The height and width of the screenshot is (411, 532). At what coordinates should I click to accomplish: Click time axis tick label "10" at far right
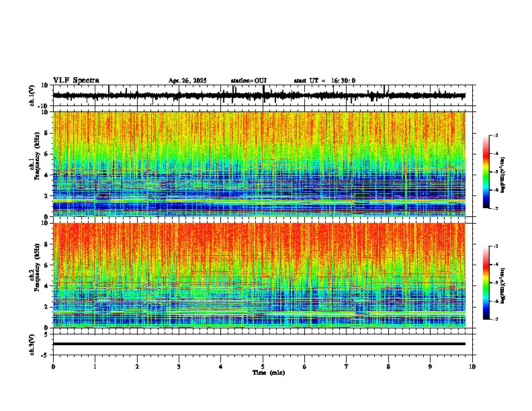coord(472,367)
